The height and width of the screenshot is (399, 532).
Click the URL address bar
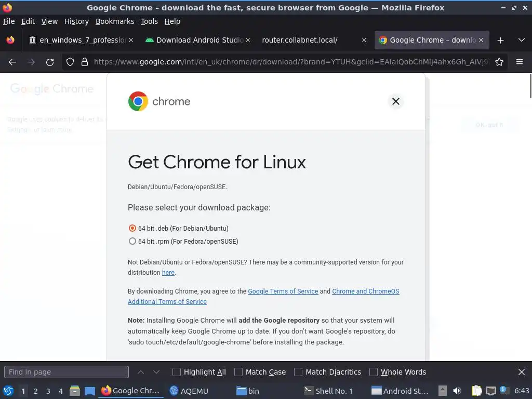pyautogui.click(x=291, y=62)
